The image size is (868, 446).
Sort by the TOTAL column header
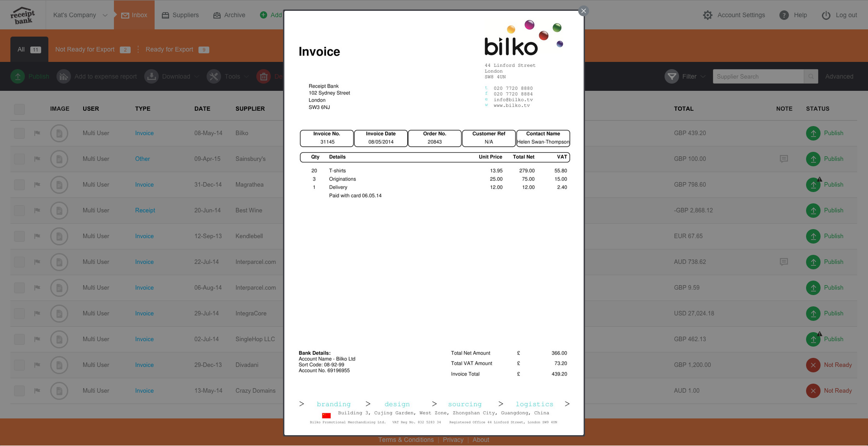click(x=684, y=109)
